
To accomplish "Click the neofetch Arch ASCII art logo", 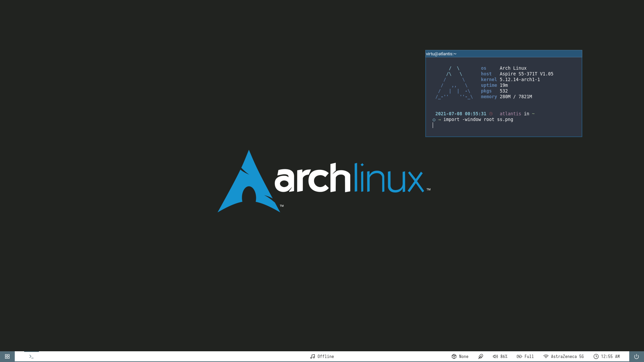I will pyautogui.click(x=454, y=82).
